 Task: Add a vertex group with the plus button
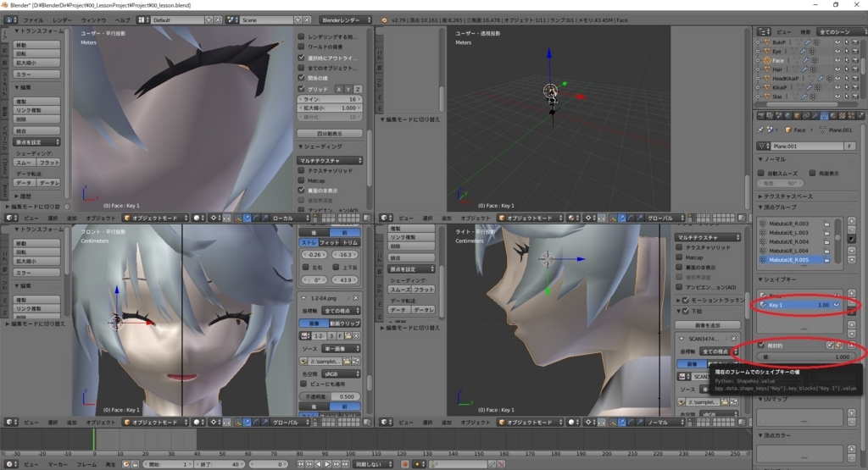click(852, 220)
